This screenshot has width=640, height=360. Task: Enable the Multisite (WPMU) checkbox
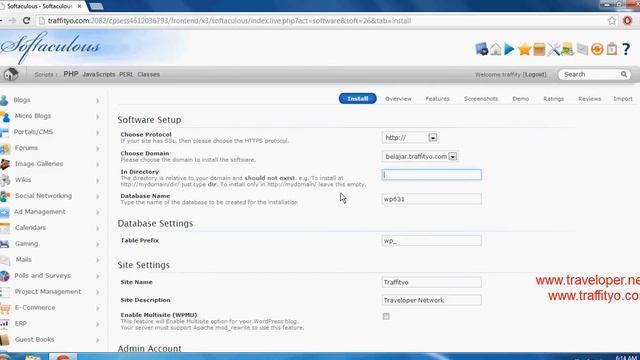pos(386,316)
